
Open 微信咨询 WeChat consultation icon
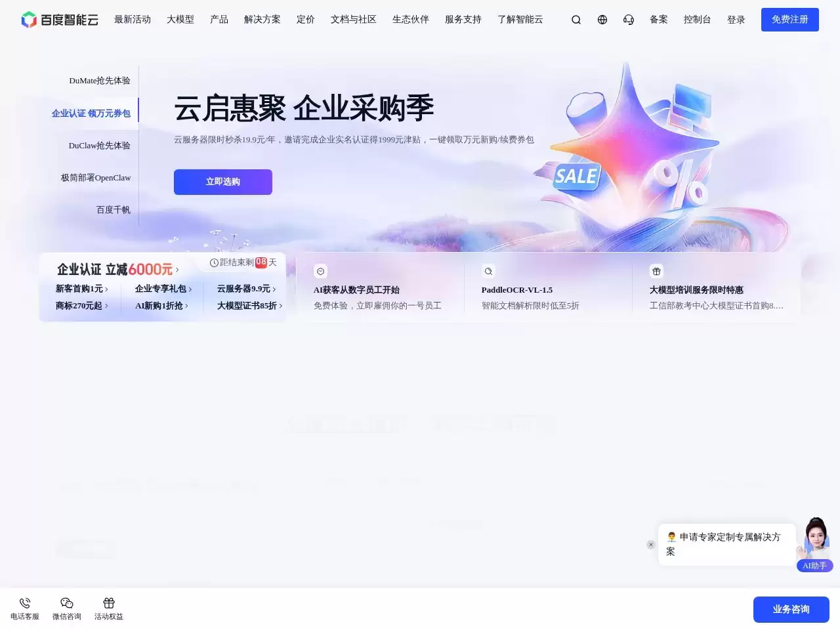pos(66,607)
